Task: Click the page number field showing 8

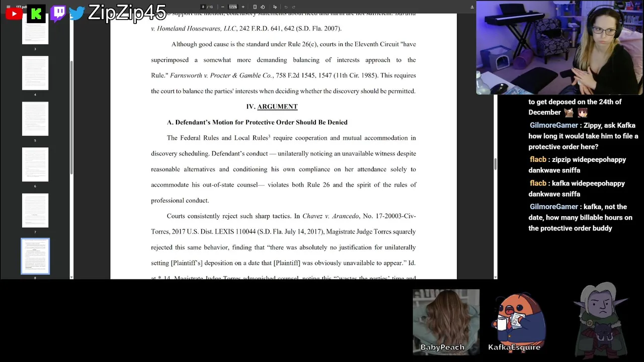Action: [x=203, y=7]
